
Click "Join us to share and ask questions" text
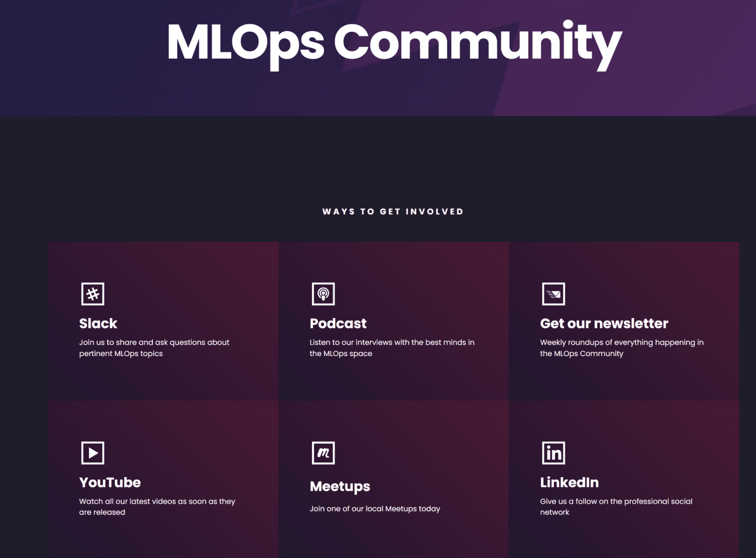[x=154, y=348]
